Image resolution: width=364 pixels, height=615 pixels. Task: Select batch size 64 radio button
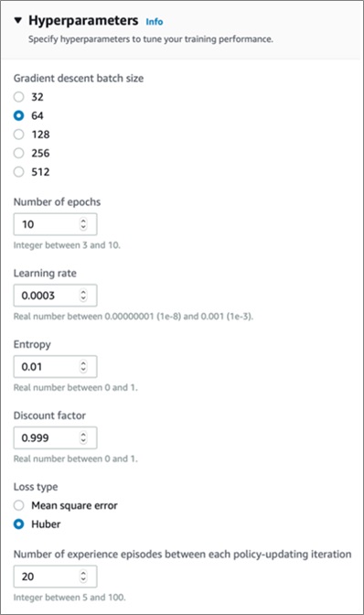[x=19, y=115]
